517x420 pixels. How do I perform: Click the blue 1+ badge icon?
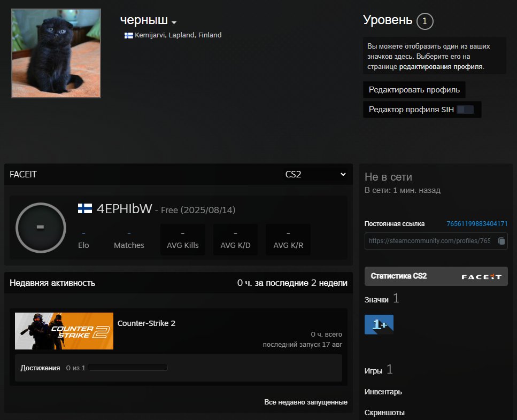379,324
